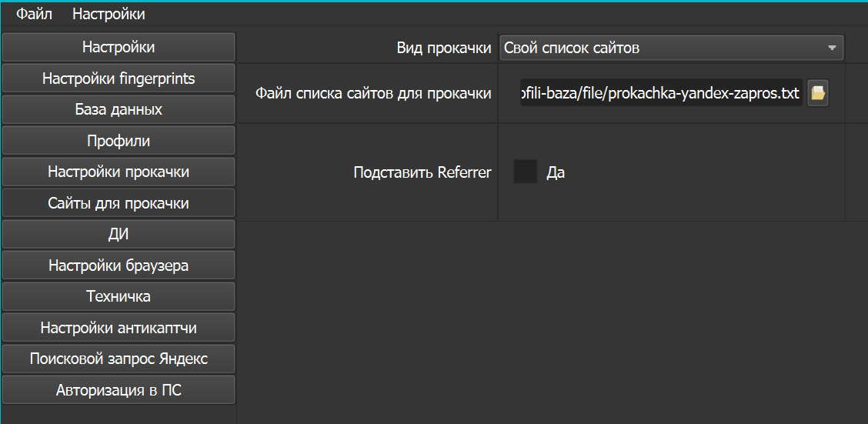This screenshot has width=868, height=424.
Task: Browse for site list file folder icon
Action: pyautogui.click(x=818, y=92)
